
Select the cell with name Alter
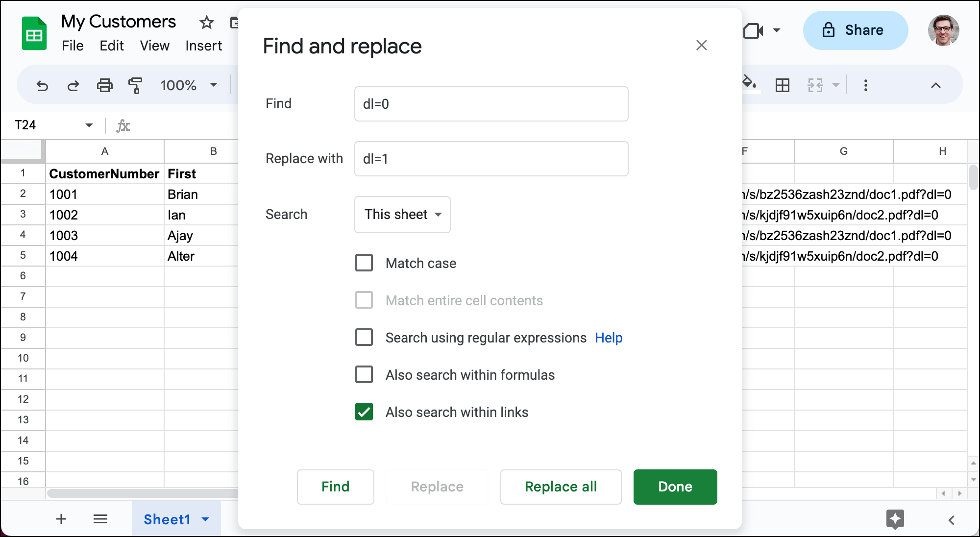pos(201,256)
